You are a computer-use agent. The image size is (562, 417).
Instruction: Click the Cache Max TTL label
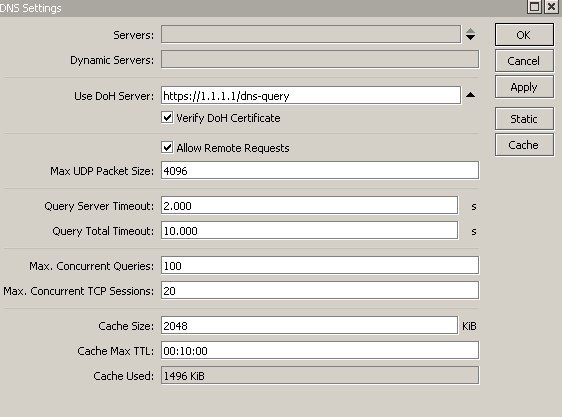115,351
